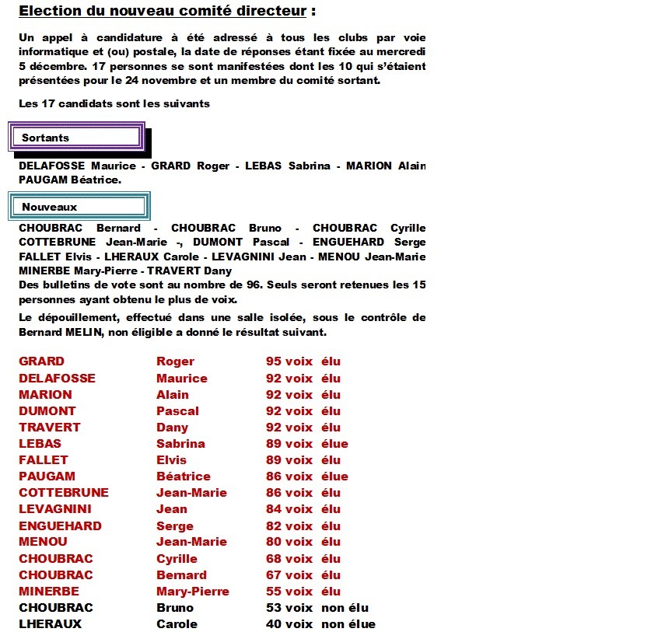
Task: Click the '80 voix' vote count
Action: pos(289,542)
